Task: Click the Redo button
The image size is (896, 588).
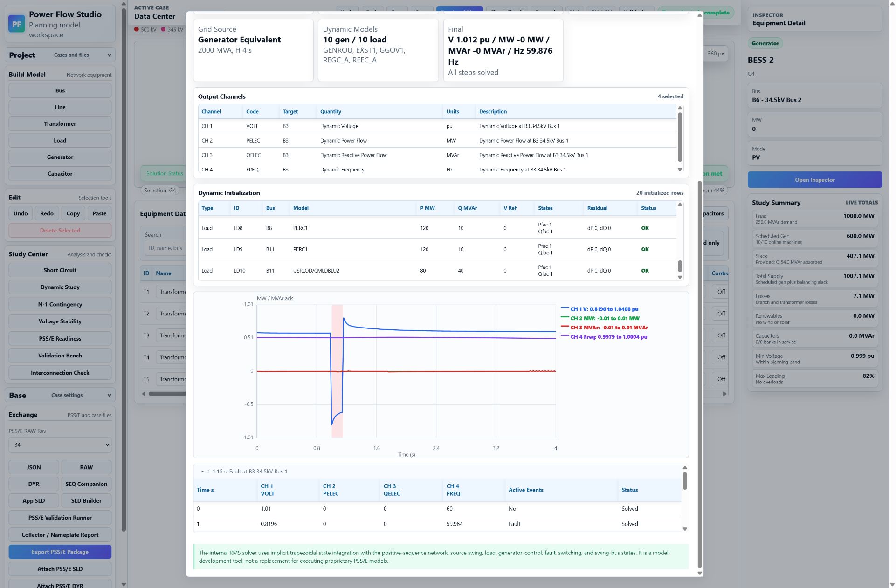Action: [x=47, y=213]
